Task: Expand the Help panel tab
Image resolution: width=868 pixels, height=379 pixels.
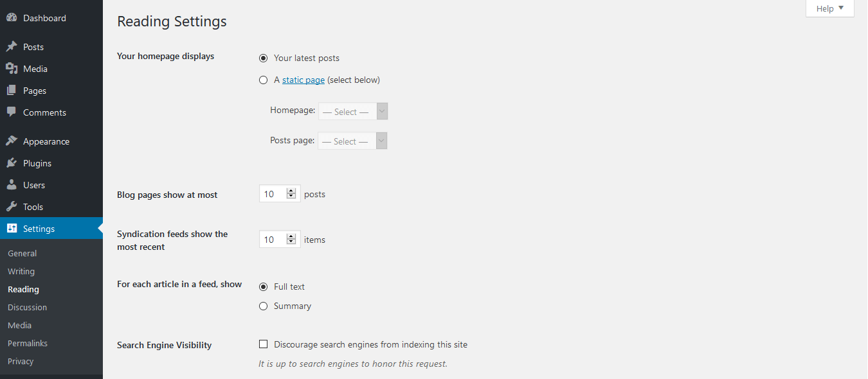Action: click(829, 8)
